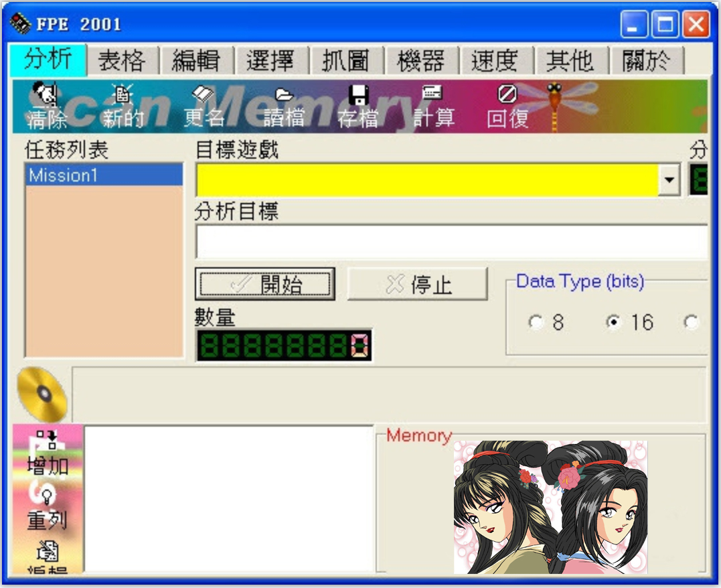721x588 pixels.
Task: Click the 讀檔 (load file) toolbar icon
Action: 284,106
